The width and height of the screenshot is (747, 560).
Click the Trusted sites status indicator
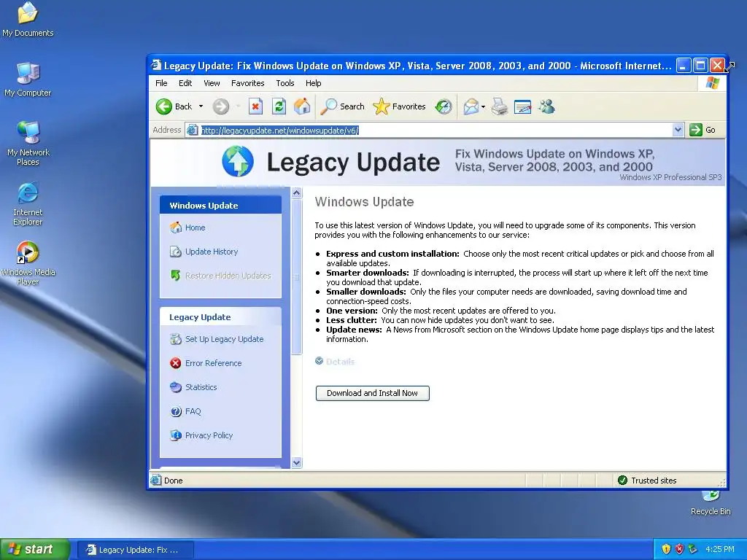pos(648,481)
